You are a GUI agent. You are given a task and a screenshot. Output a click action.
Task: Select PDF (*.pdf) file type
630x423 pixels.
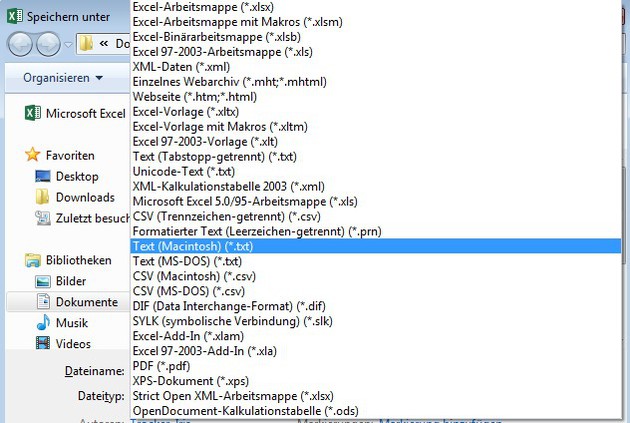point(376,366)
